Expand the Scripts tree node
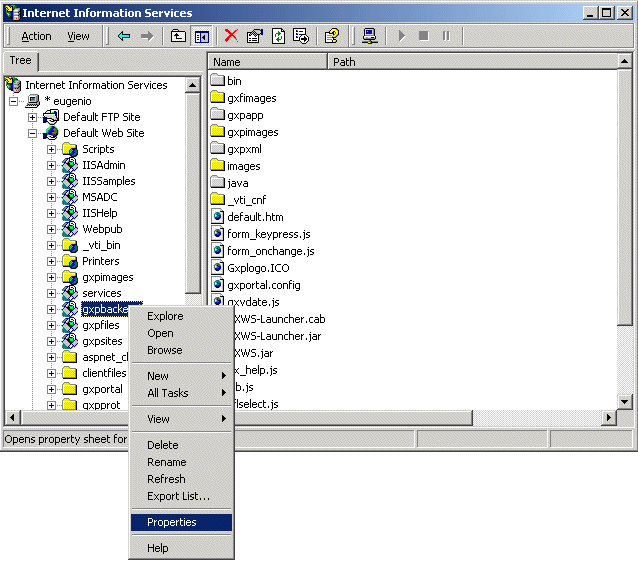Screen dimensions: 638x561 (x=51, y=149)
